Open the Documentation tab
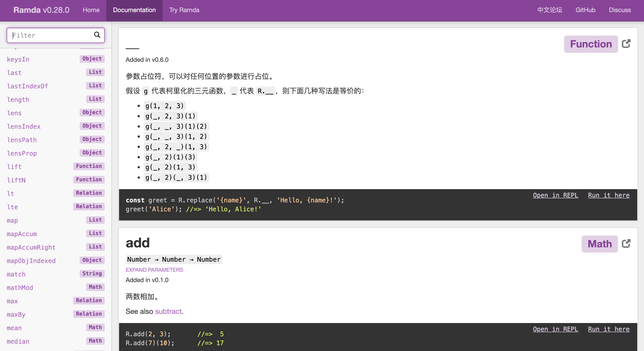The height and width of the screenshot is (351, 644). [134, 10]
